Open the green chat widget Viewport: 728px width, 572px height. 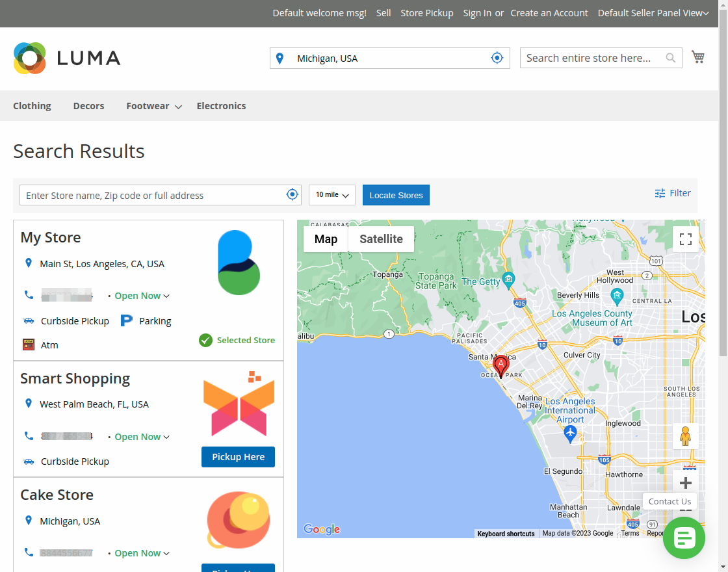pos(684,538)
